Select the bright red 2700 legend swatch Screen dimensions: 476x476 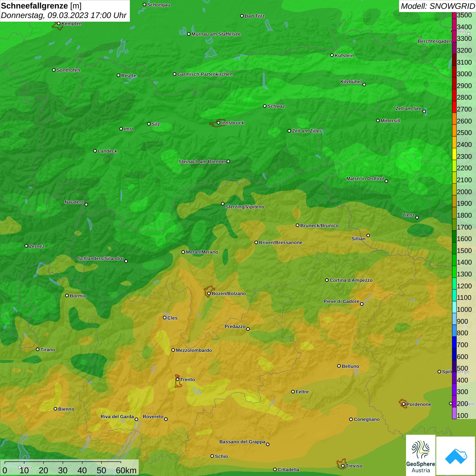click(x=454, y=107)
